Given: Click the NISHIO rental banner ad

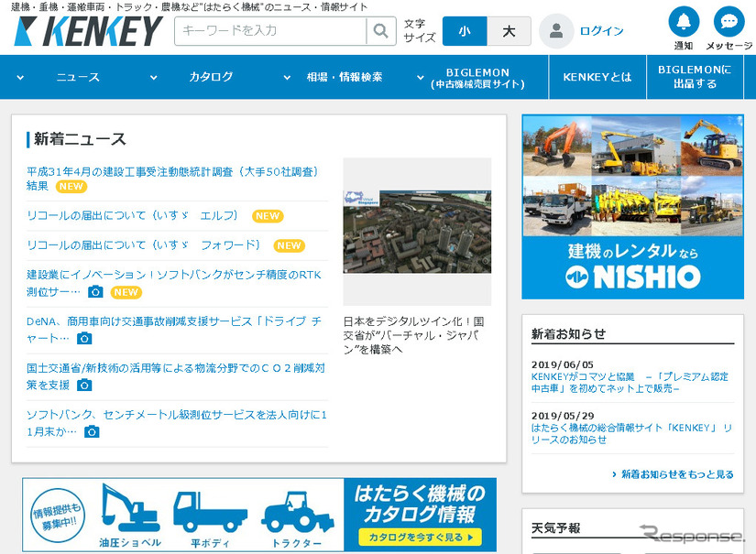Looking at the screenshot, I should (632, 207).
